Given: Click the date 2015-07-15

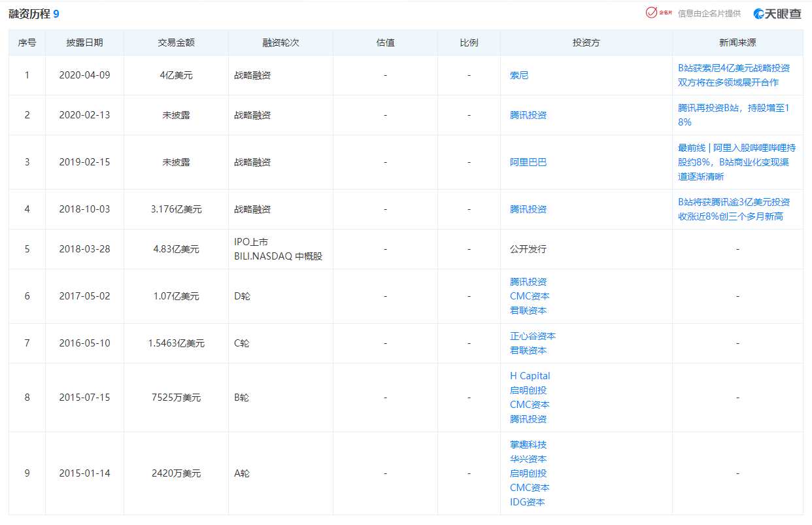Looking at the screenshot, I should click(84, 398).
